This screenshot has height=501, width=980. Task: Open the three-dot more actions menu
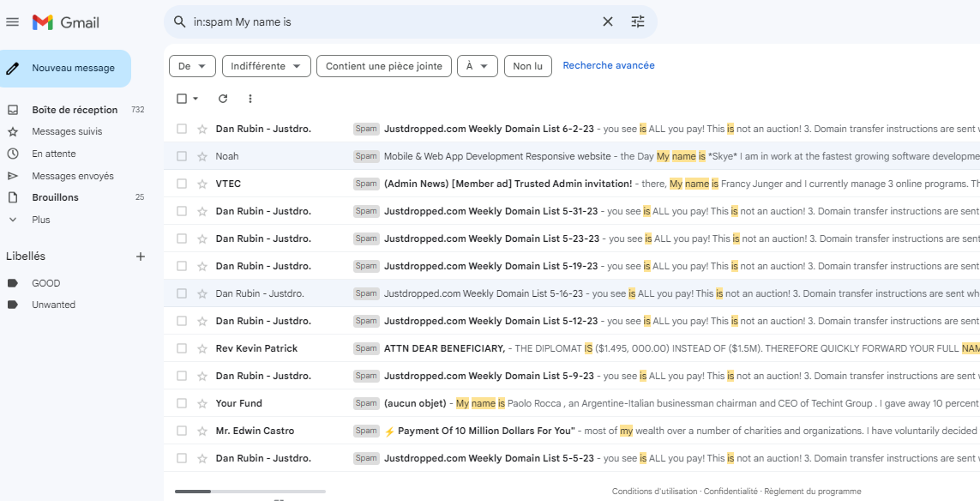pyautogui.click(x=250, y=98)
